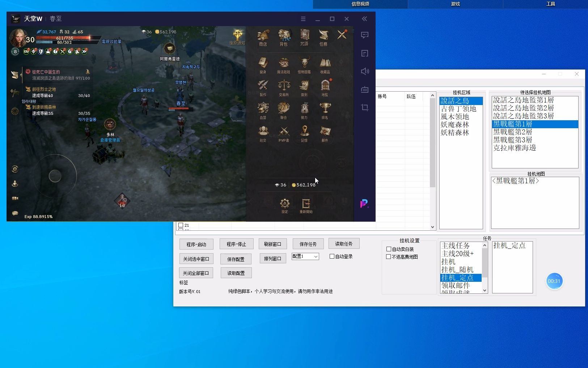Open the 設定 settings gear icon
588x368 pixels.
click(x=285, y=205)
